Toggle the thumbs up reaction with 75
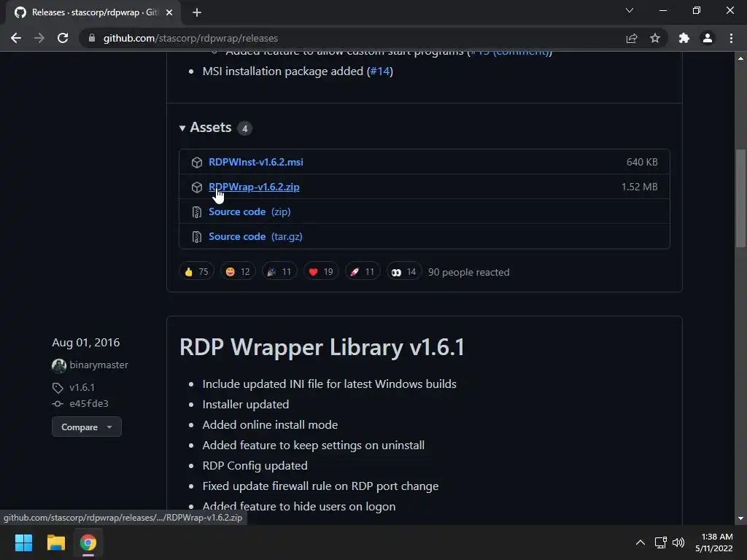Screen dimensions: 747x560 [196, 272]
